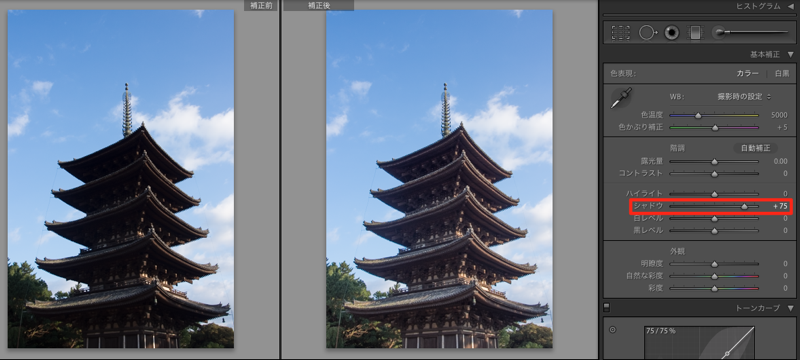Choose カラー color treatment
The image size is (800, 360).
[747, 73]
